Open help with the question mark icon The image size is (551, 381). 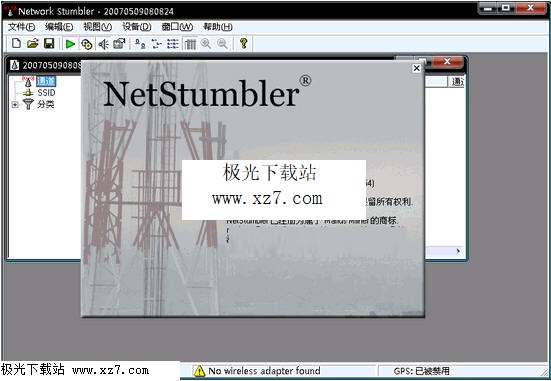pos(243,44)
